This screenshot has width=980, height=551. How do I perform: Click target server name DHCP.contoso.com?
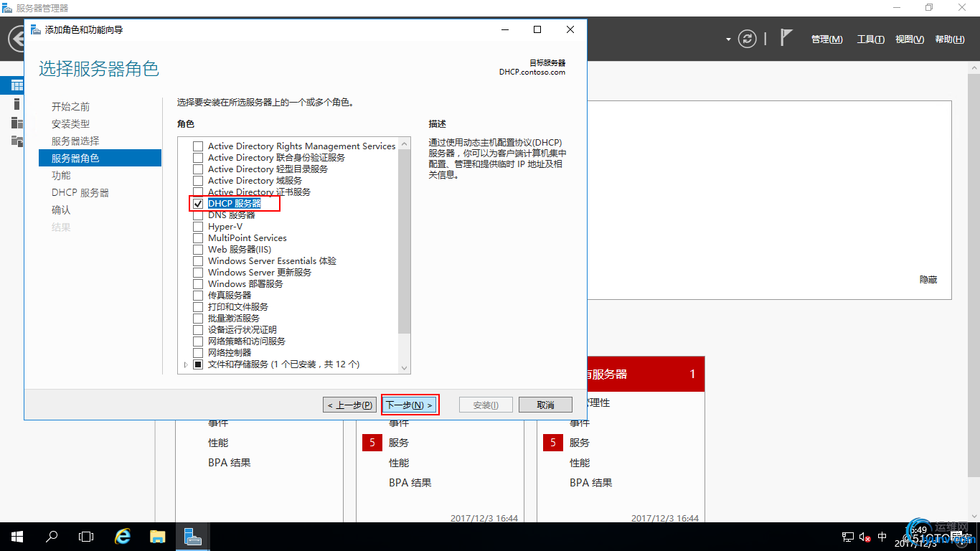click(532, 72)
